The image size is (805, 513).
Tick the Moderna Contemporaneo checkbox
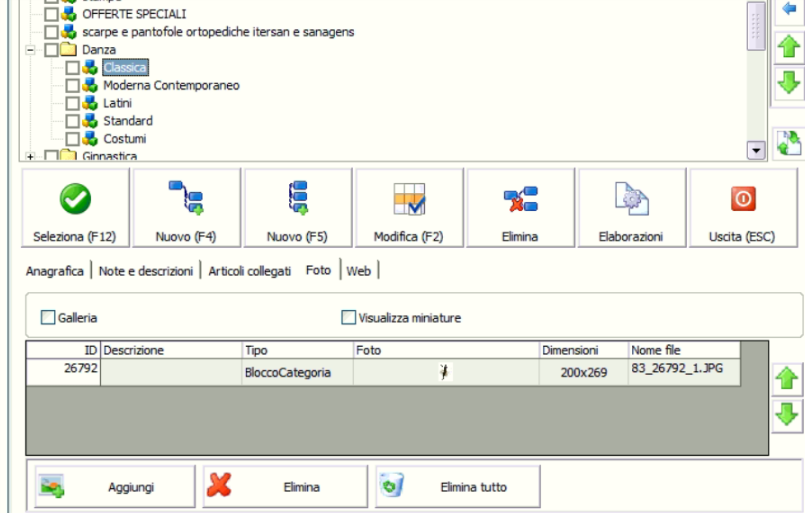tap(72, 85)
